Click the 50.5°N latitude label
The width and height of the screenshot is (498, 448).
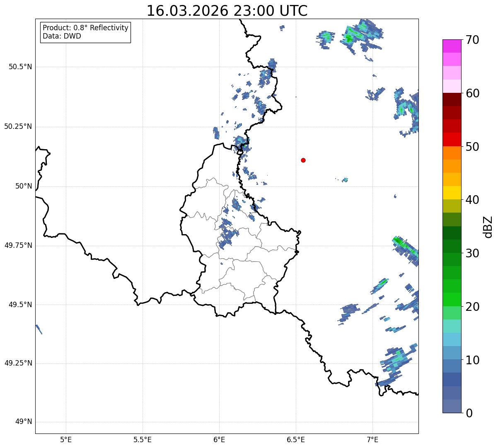point(20,67)
